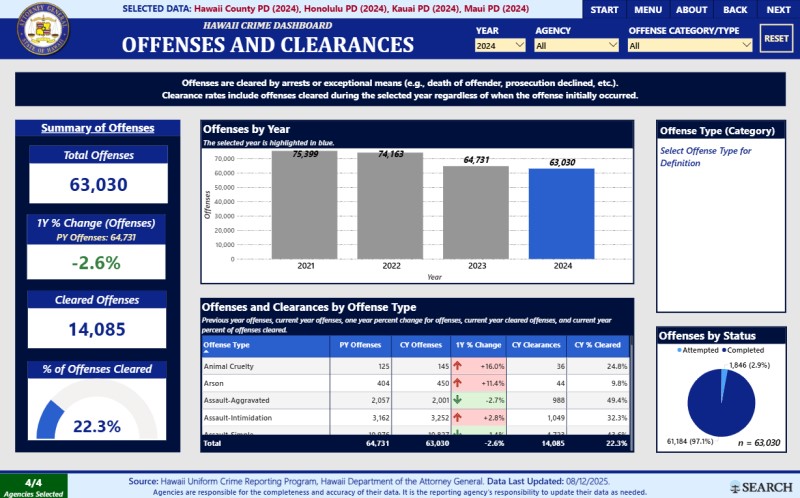Go to the Start page
The height and width of the screenshot is (498, 800).
point(604,10)
